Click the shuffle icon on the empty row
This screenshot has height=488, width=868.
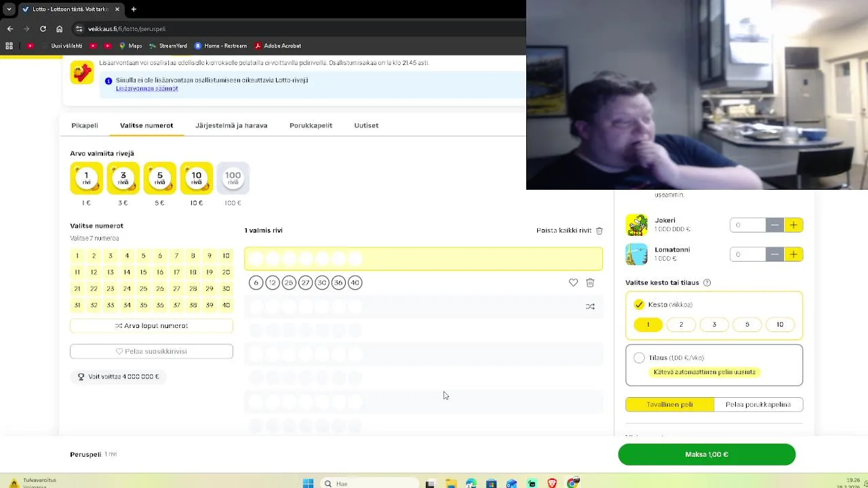point(590,306)
